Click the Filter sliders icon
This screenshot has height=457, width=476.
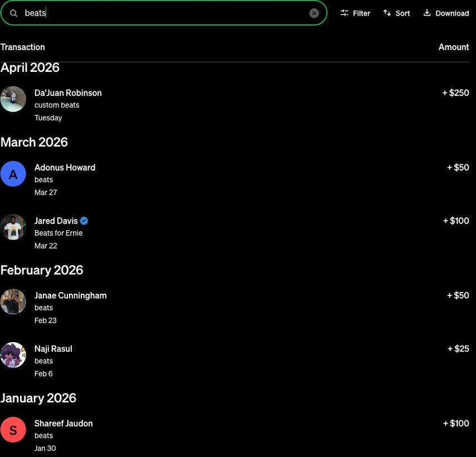(x=344, y=13)
